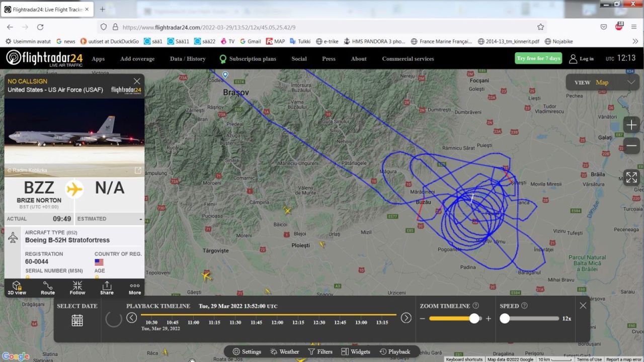The width and height of the screenshot is (644, 362).
Task: Click the yellow aircraft near Topoloveni
Action: click(x=206, y=276)
